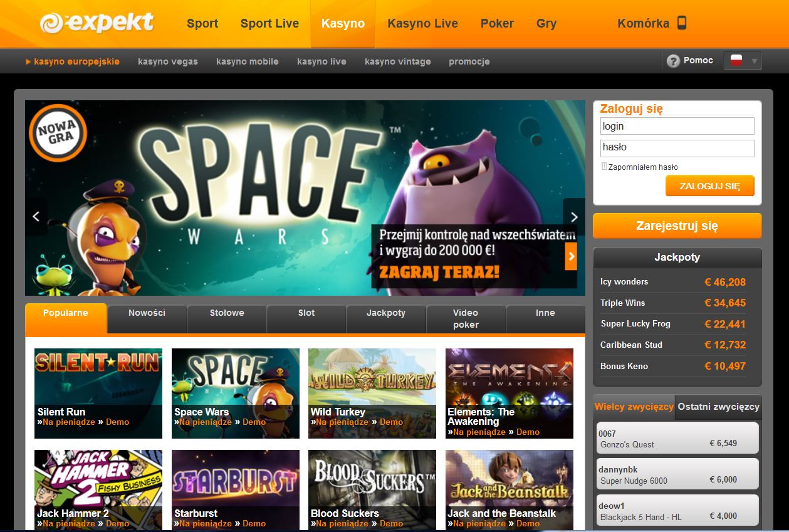Click the Expekt logo

pos(97,23)
